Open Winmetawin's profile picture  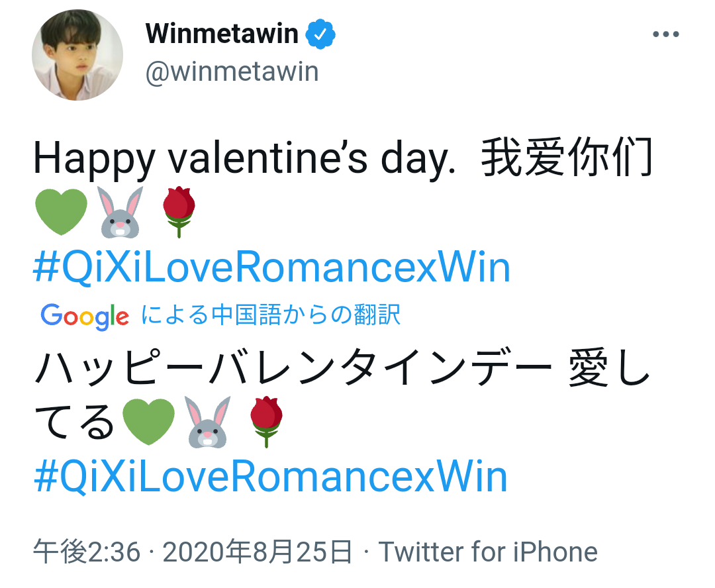point(78,56)
